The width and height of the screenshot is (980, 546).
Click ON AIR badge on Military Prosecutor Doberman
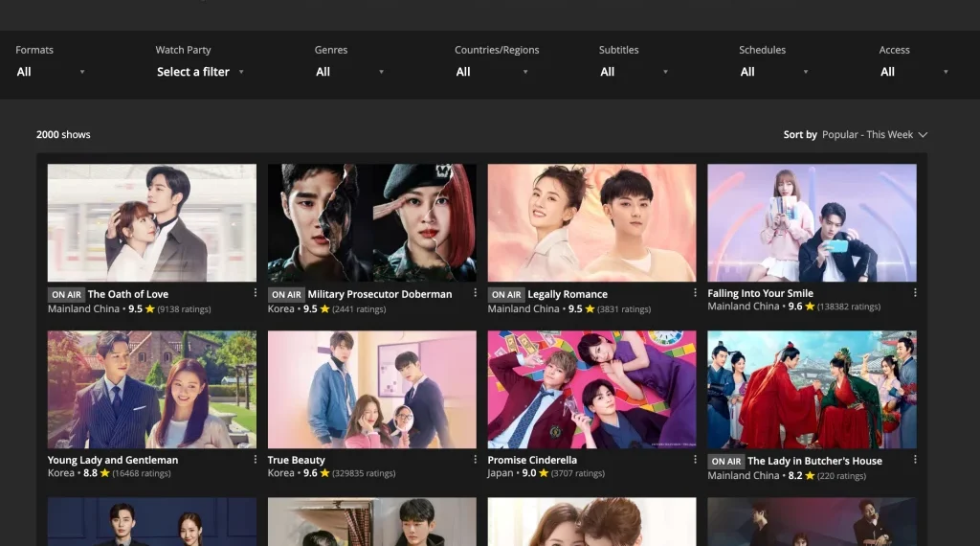pyautogui.click(x=286, y=295)
